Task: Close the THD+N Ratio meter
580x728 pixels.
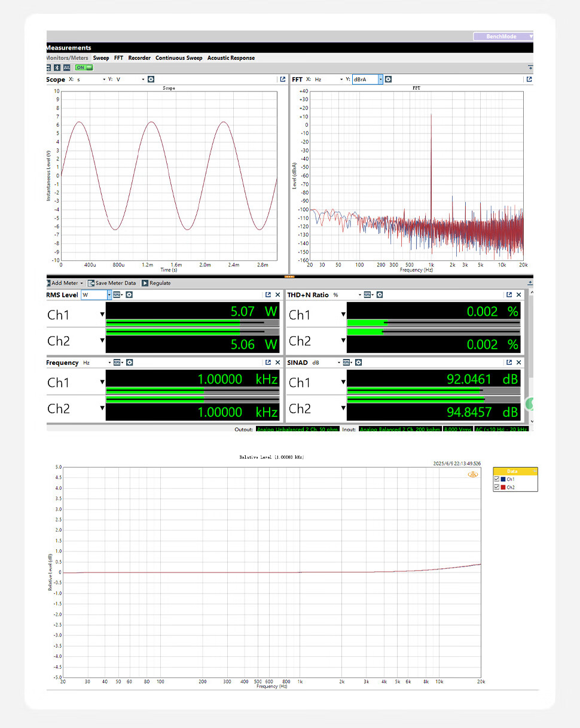Action: click(x=518, y=295)
